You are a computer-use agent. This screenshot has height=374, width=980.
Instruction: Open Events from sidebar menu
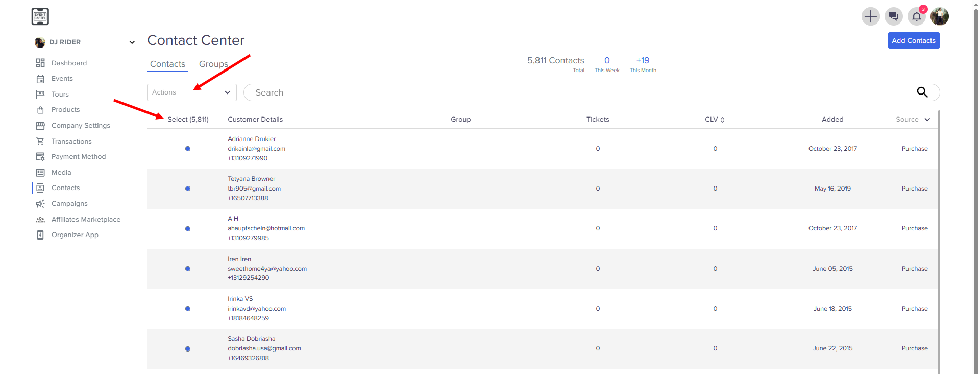coord(62,79)
